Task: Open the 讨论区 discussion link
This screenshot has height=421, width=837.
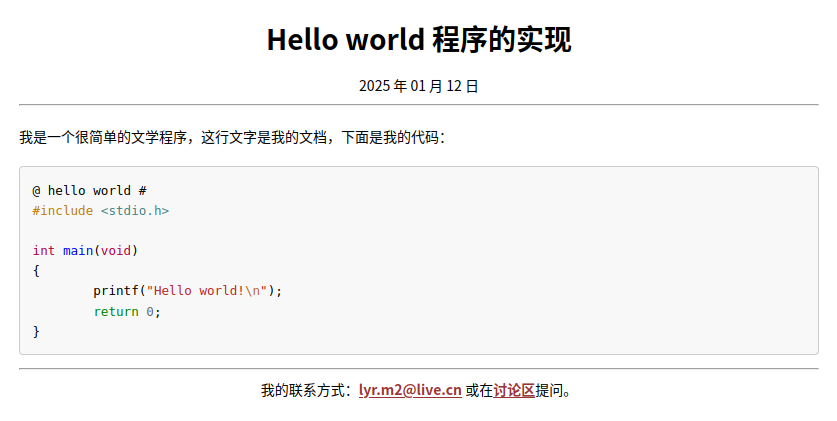Action: 514,391
